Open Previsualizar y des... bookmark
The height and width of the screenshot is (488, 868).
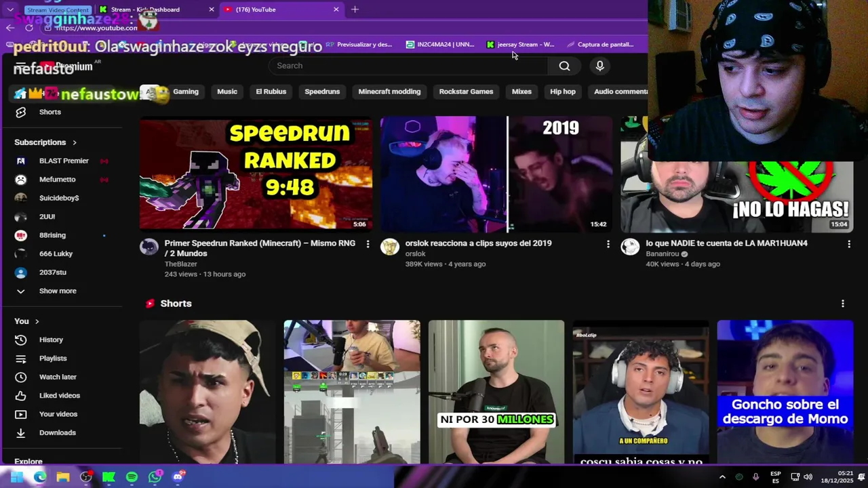point(359,45)
